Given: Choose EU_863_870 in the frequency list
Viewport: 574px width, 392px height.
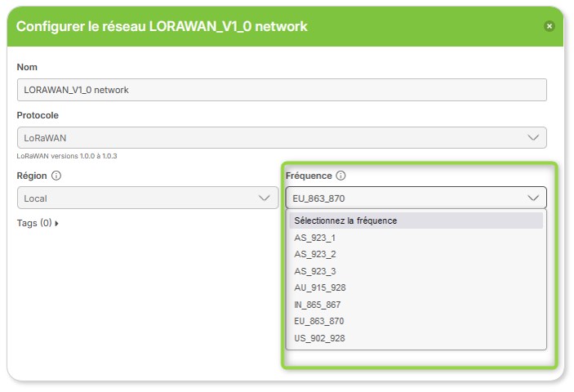Looking at the screenshot, I should point(416,321).
